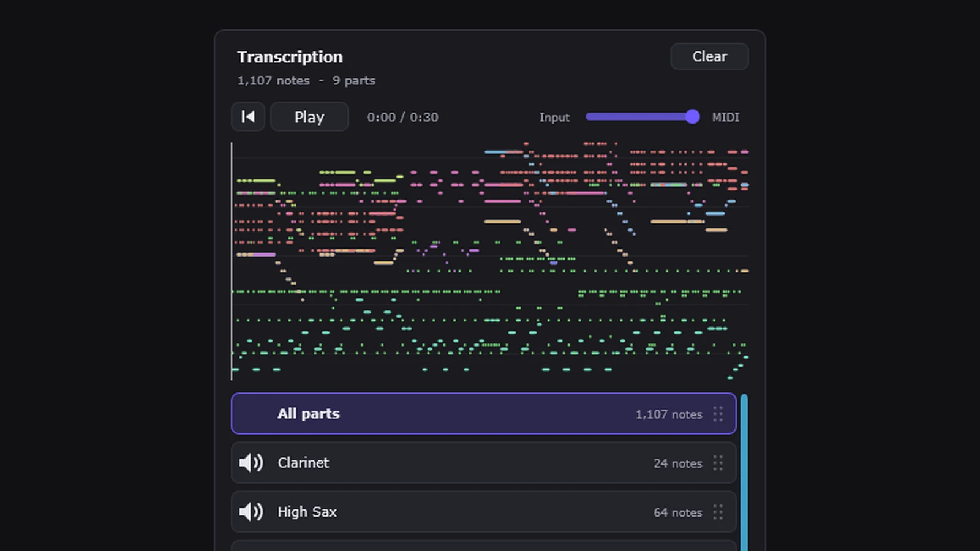Image resolution: width=980 pixels, height=551 pixels.
Task: Mute the Clarinet part speaker icon
Action: [x=251, y=463]
